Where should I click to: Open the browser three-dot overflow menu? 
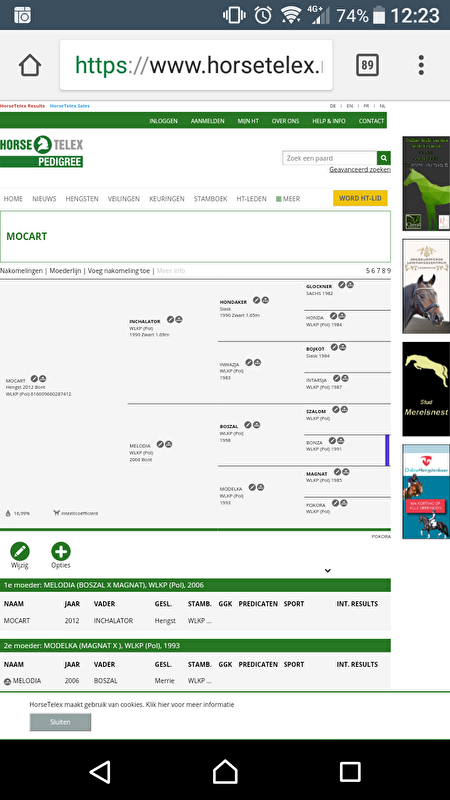click(x=421, y=65)
